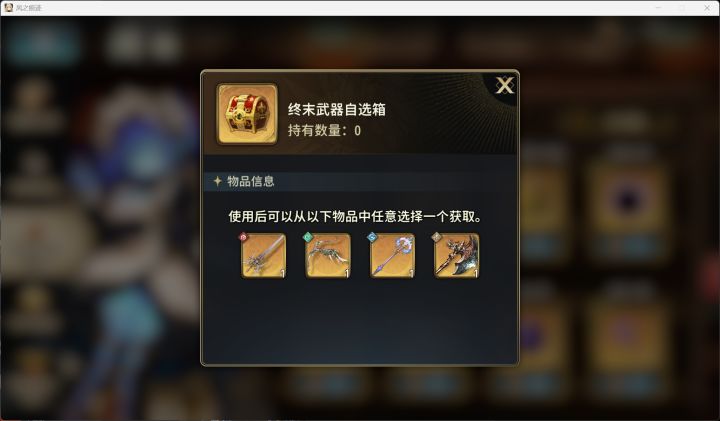Minimize the game window
The height and width of the screenshot is (421, 720).
pyautogui.click(x=658, y=8)
